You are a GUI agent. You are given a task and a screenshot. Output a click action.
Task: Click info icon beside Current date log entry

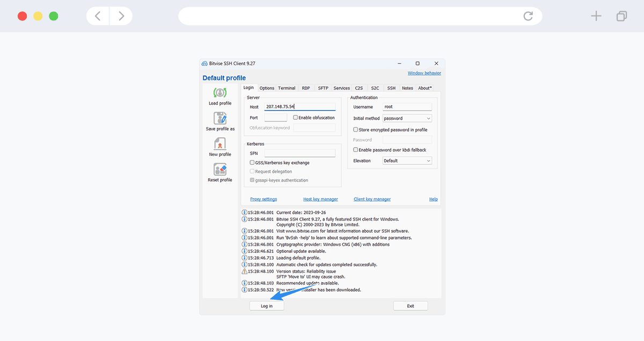[245, 213]
